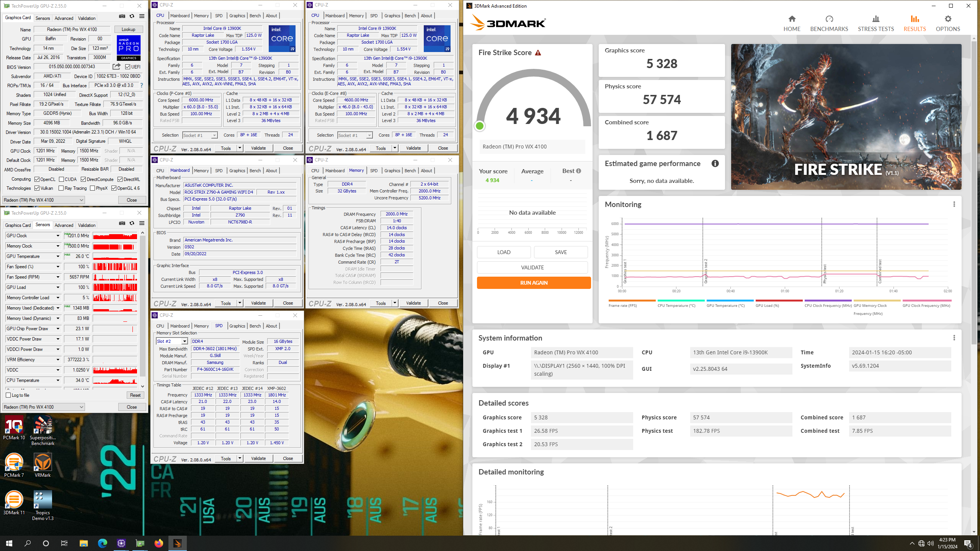Open File Explorer from the taskbar
The height and width of the screenshot is (551, 980).
tap(83, 543)
